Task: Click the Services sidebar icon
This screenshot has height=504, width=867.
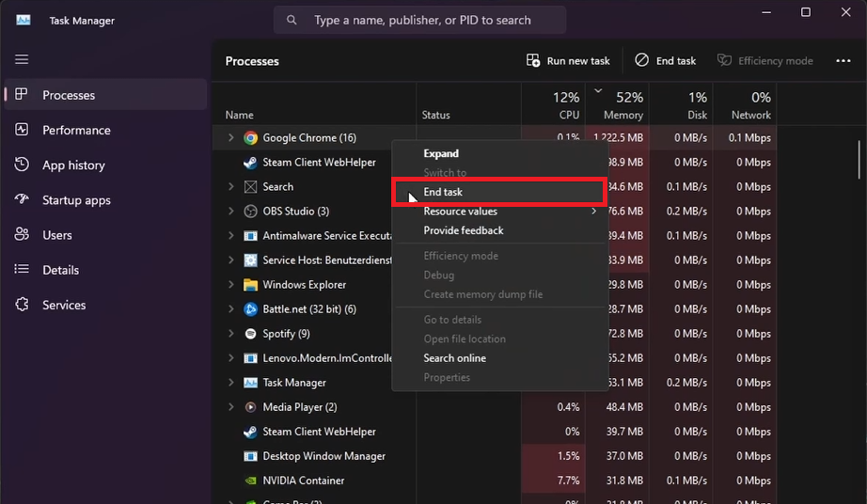Action: pyautogui.click(x=22, y=304)
